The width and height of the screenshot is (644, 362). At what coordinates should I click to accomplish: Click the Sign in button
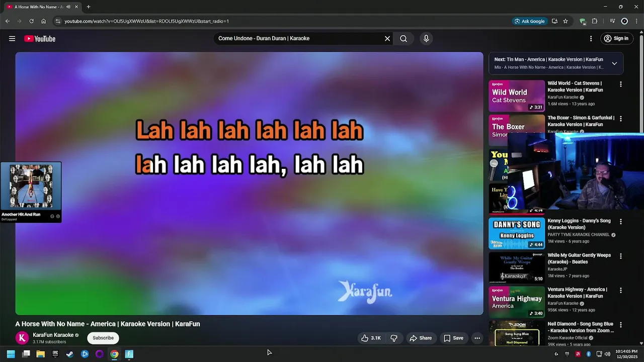coord(616,39)
